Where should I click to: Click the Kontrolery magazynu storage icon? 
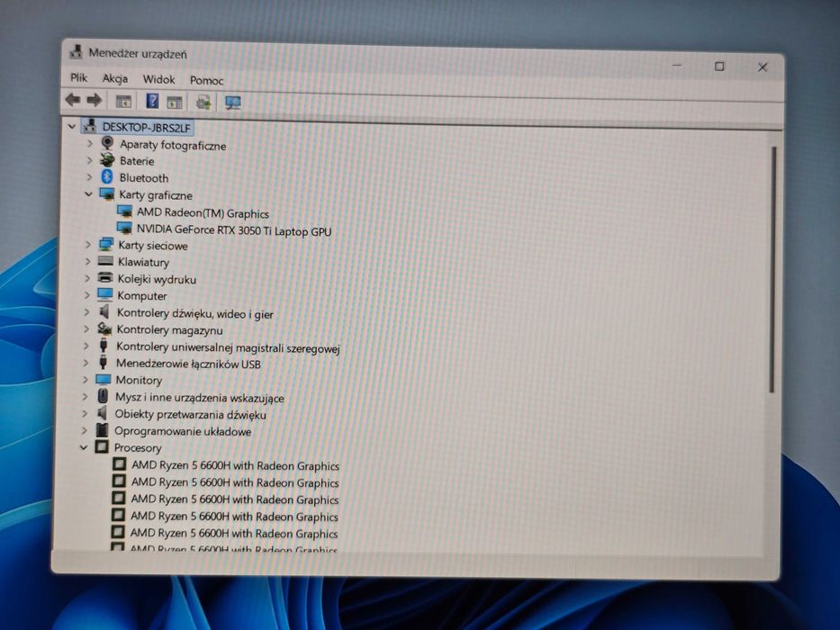pos(104,328)
